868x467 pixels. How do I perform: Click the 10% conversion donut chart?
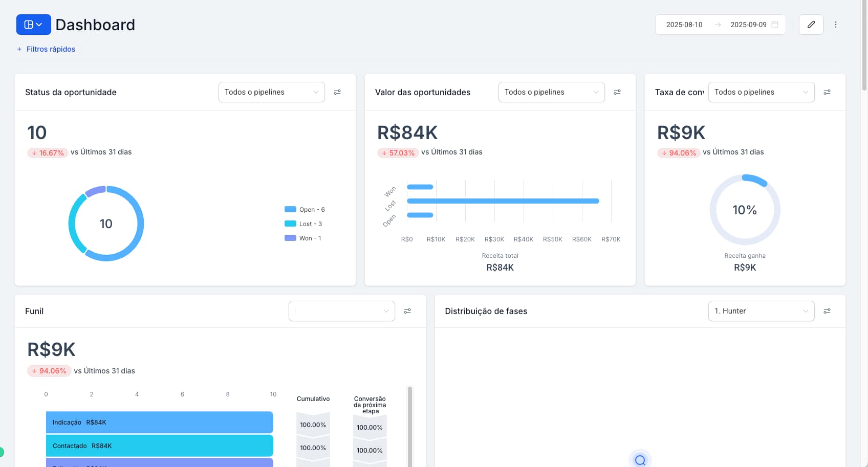(x=745, y=210)
